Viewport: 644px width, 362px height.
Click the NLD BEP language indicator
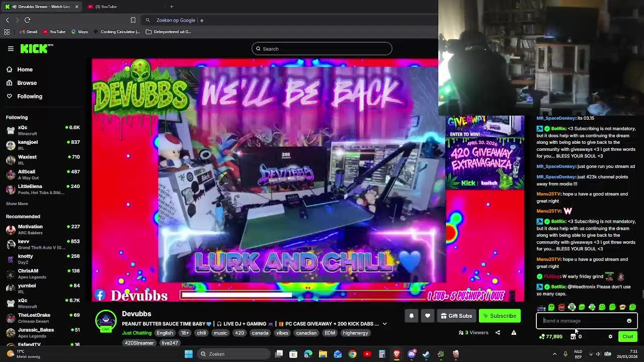(x=578, y=354)
